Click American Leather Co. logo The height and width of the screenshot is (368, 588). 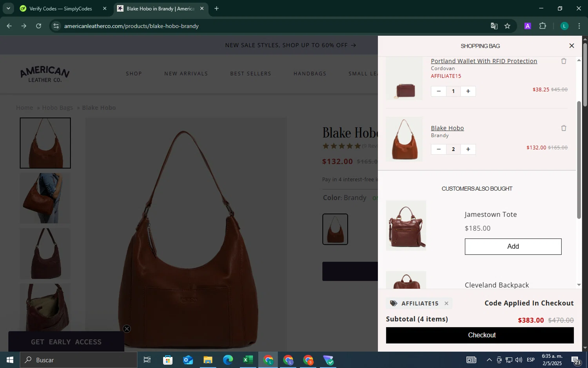click(x=45, y=74)
